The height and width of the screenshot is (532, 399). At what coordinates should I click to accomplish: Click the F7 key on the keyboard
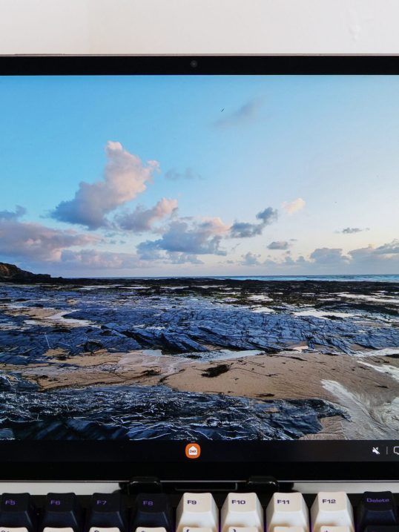pos(104,508)
